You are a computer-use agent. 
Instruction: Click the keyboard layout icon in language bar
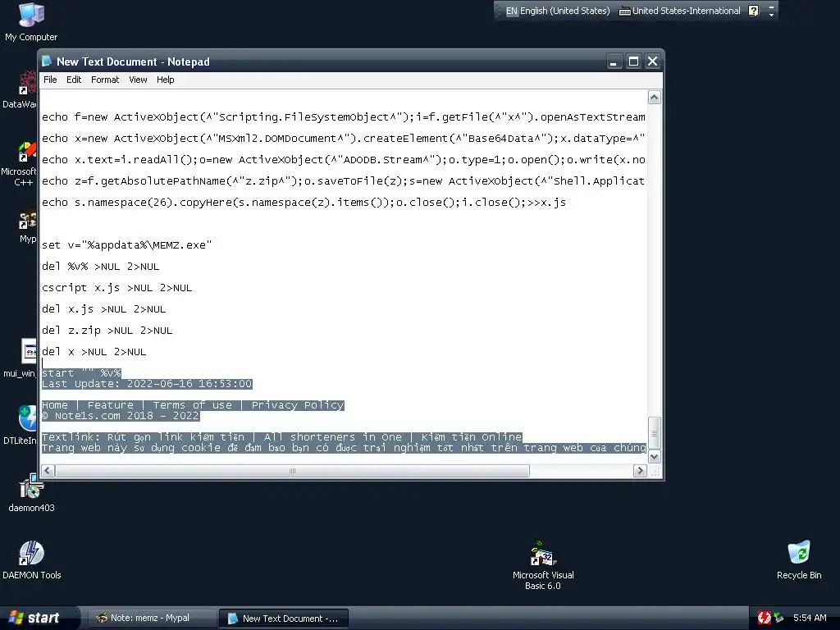[624, 11]
